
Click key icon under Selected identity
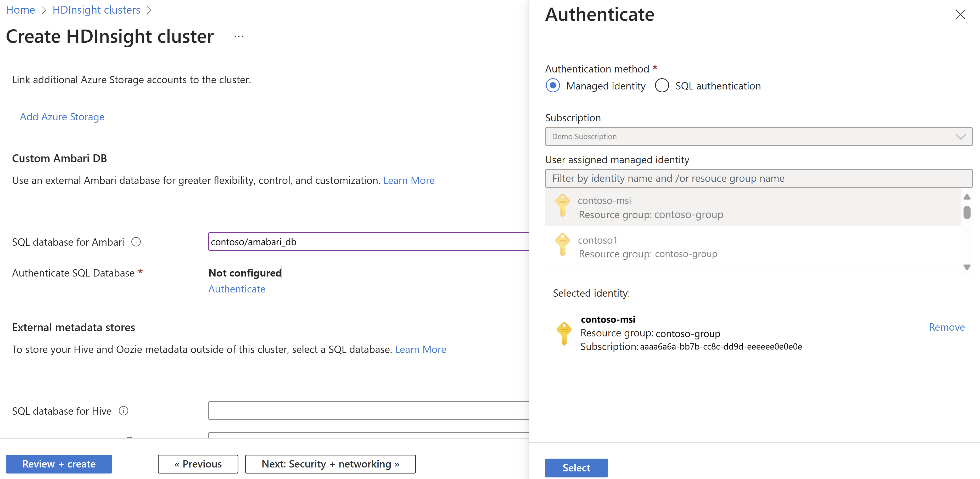(x=564, y=333)
